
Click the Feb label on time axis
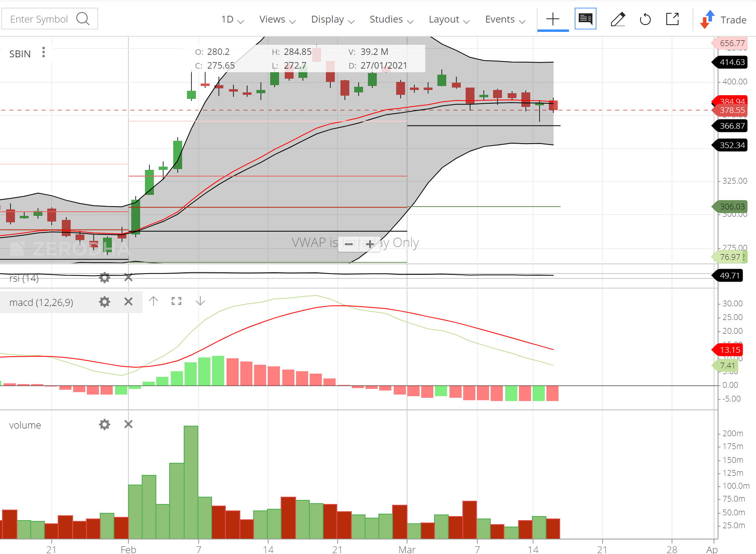tap(128, 550)
